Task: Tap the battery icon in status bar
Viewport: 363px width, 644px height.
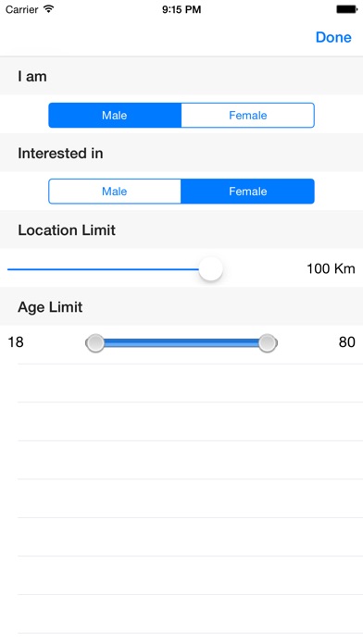Action: click(x=346, y=9)
